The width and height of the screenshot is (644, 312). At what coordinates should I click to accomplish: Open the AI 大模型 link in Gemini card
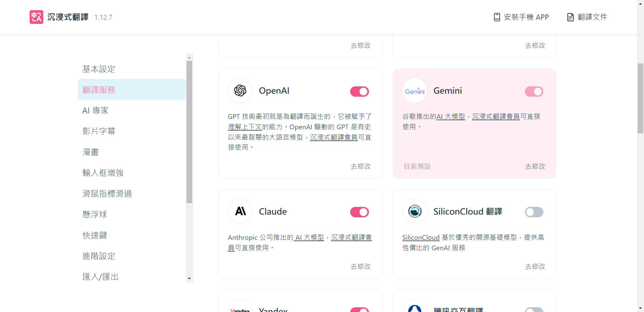click(x=451, y=117)
